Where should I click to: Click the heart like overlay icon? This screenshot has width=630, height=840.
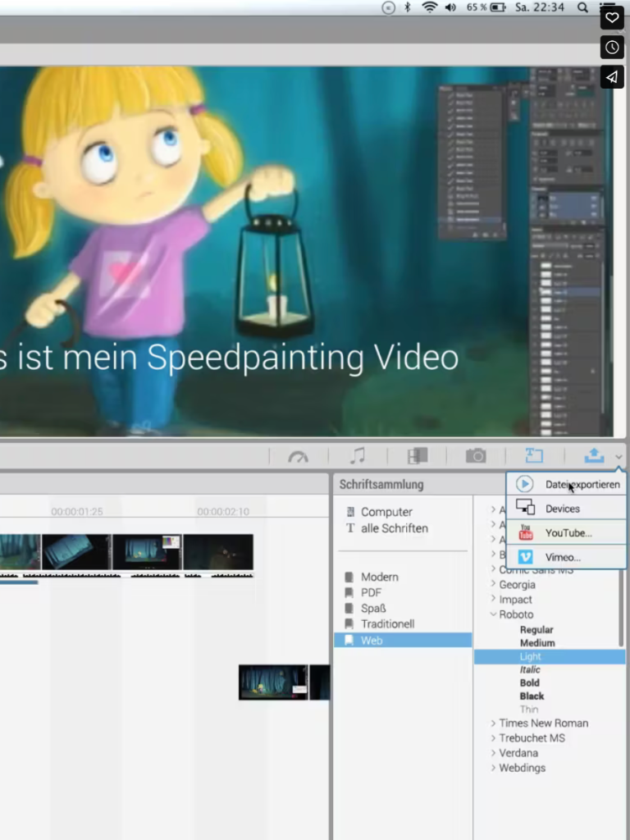pos(612,18)
